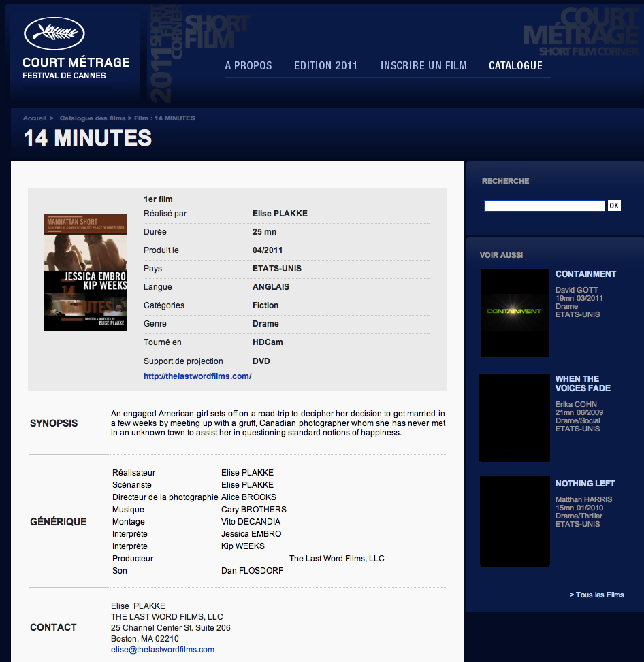Go to INSCRIRE UN FILM page
The height and width of the screenshot is (662, 644).
[x=423, y=66]
